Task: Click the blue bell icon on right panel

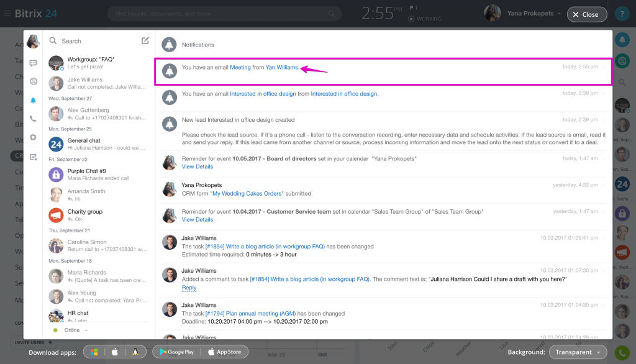Action: [622, 40]
